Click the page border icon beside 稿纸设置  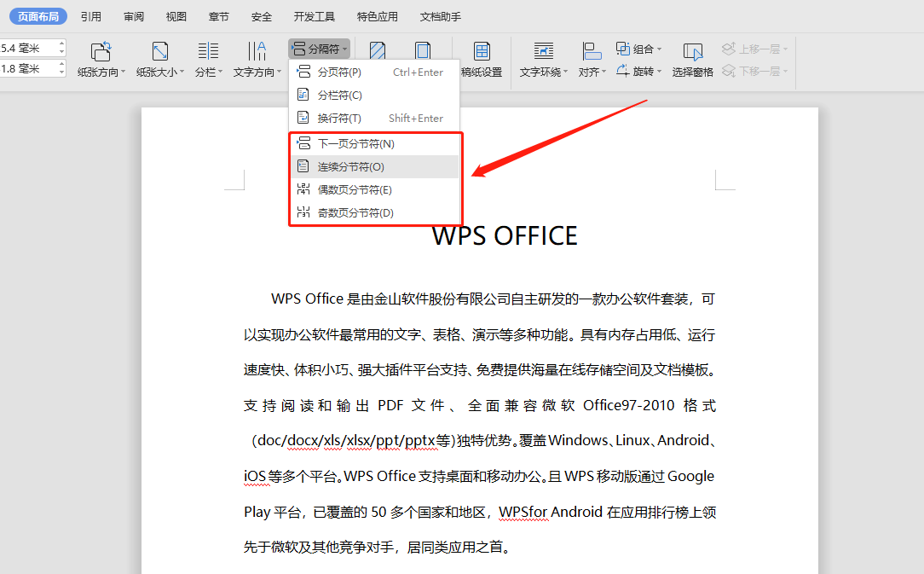coord(423,50)
